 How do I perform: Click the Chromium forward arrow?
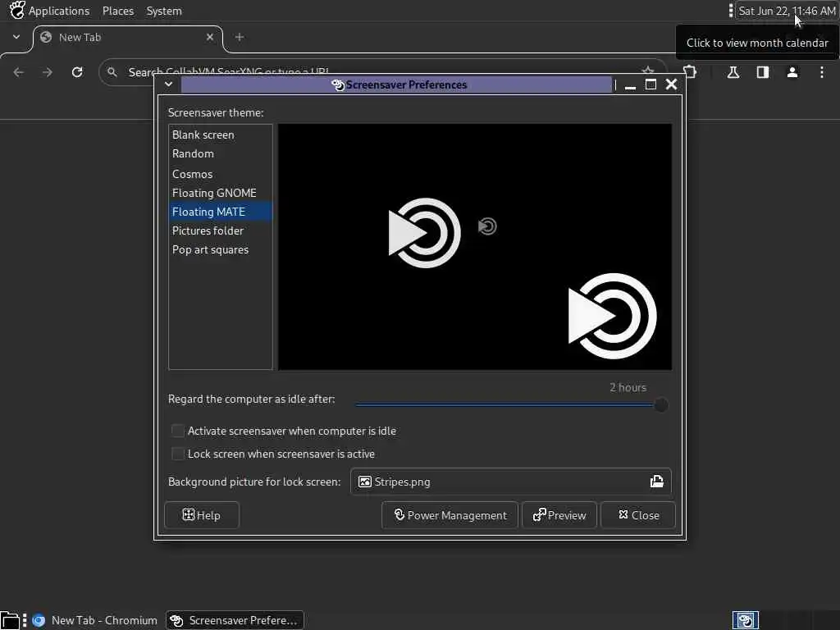tap(48, 72)
